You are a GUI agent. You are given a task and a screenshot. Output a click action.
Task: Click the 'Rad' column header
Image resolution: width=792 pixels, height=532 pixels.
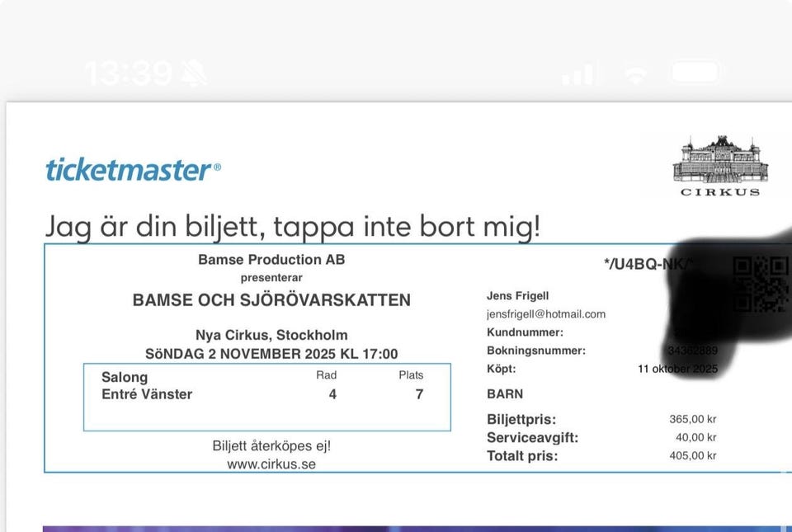327,375
